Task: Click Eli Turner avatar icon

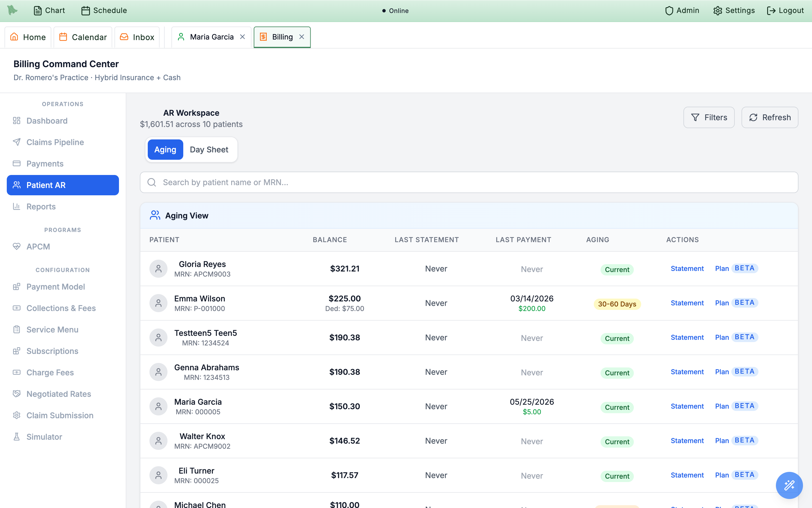Action: (158, 476)
